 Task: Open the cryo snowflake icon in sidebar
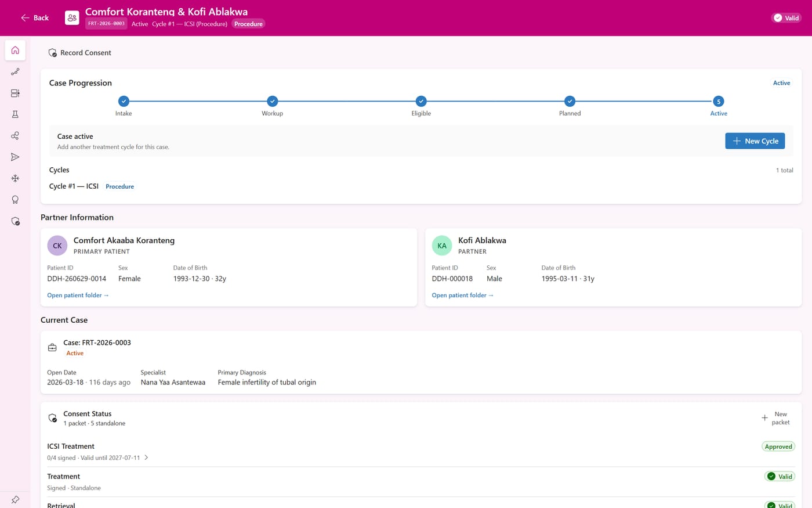[x=15, y=178]
